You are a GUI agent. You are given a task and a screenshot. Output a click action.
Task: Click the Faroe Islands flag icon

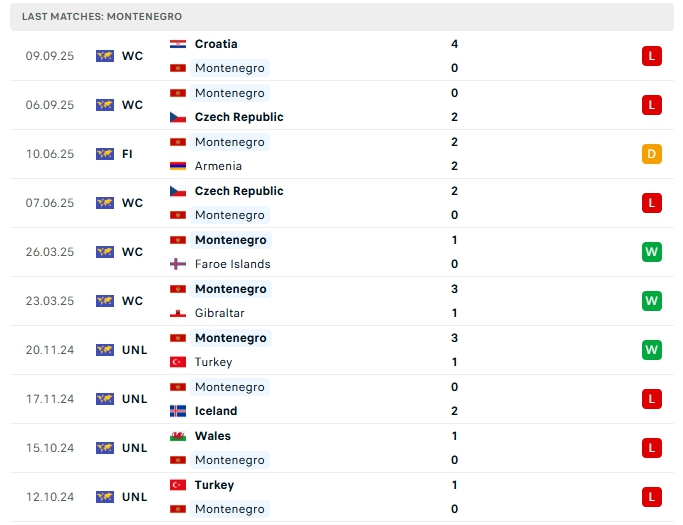click(x=177, y=264)
